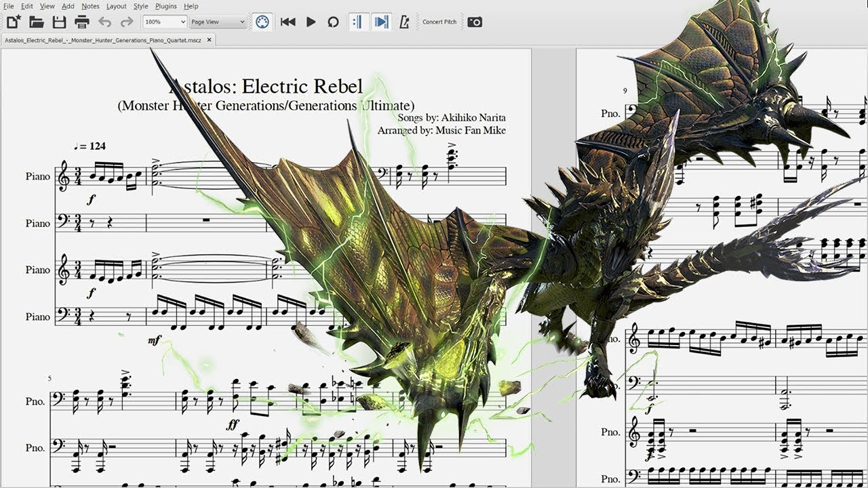The width and height of the screenshot is (868, 488).
Task: Open the zoom level 100% dropdown
Action: point(165,22)
